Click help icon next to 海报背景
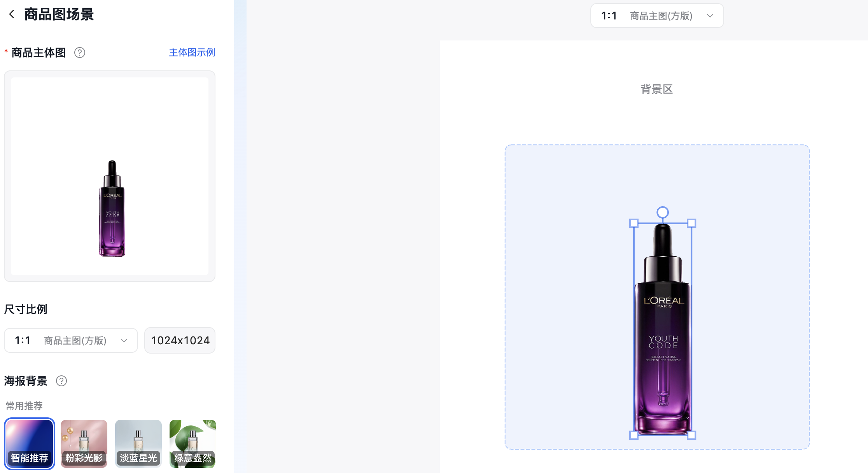 click(x=61, y=381)
